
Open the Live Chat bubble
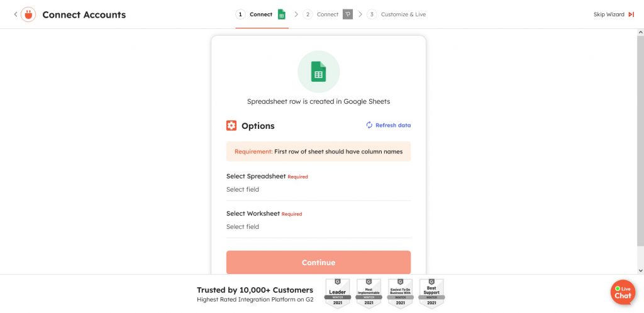(x=623, y=292)
